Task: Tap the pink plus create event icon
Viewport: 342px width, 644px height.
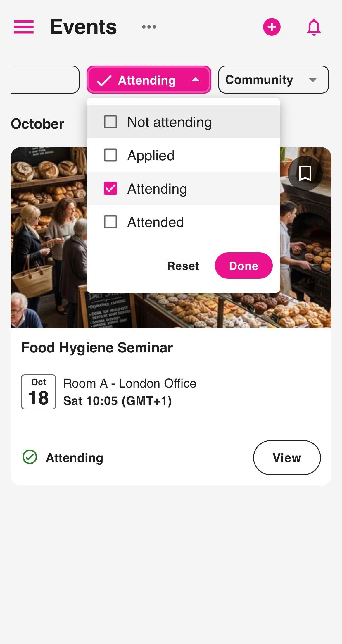Action: coord(272,27)
